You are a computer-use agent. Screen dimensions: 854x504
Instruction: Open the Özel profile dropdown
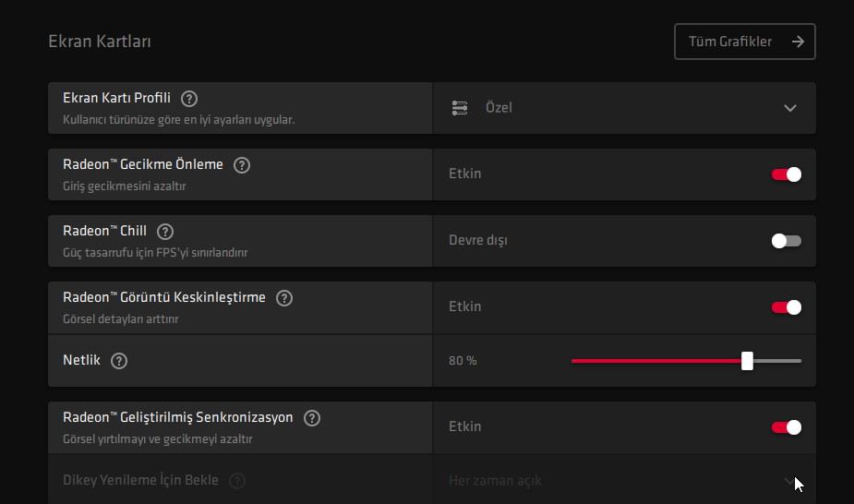pos(623,108)
